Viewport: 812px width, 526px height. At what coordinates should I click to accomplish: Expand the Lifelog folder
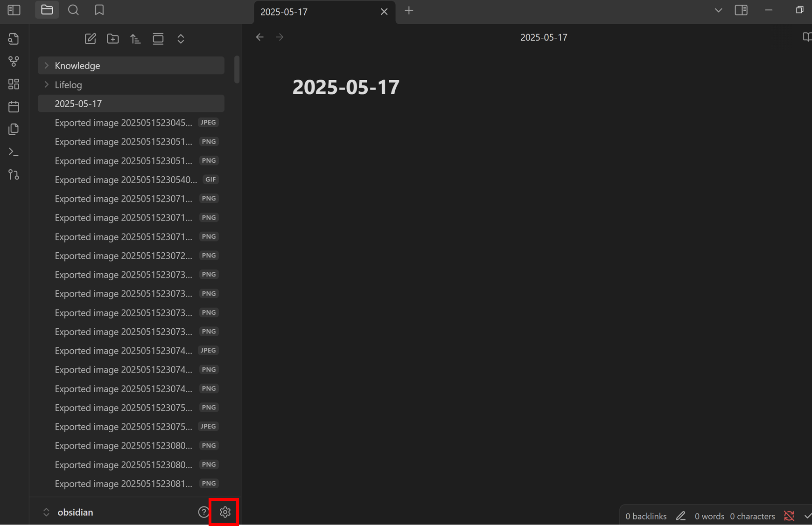47,85
